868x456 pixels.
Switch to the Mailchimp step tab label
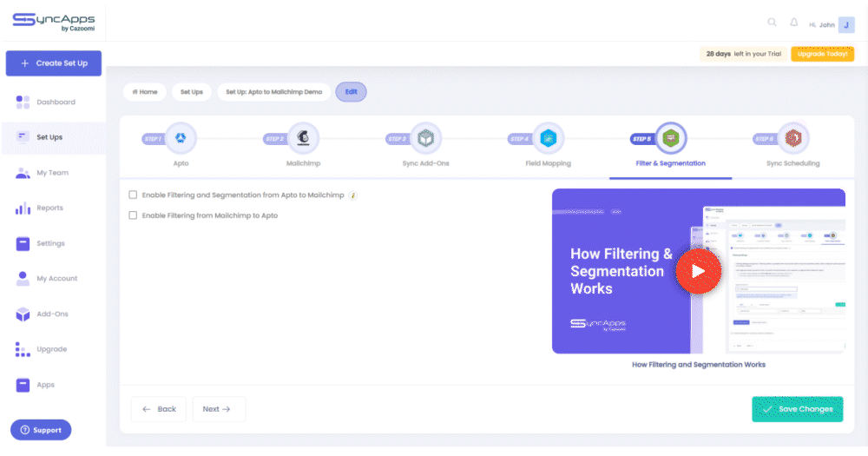[x=303, y=163]
